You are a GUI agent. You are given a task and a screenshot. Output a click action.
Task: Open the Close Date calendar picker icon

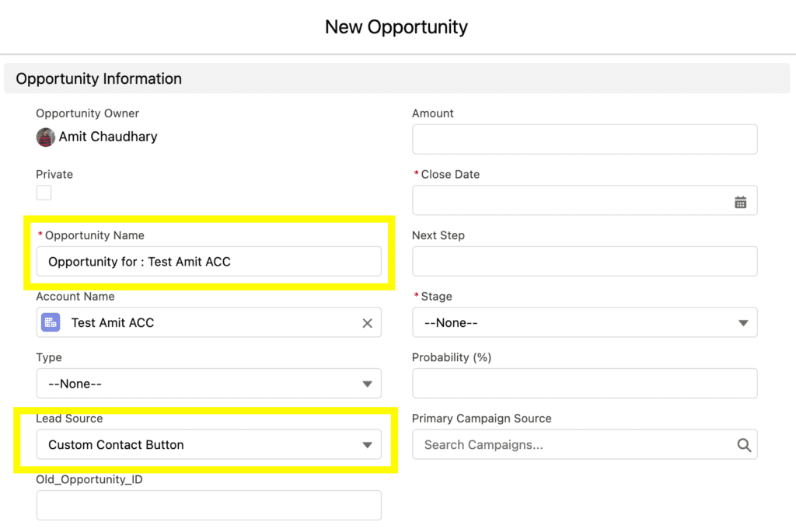pyautogui.click(x=740, y=202)
